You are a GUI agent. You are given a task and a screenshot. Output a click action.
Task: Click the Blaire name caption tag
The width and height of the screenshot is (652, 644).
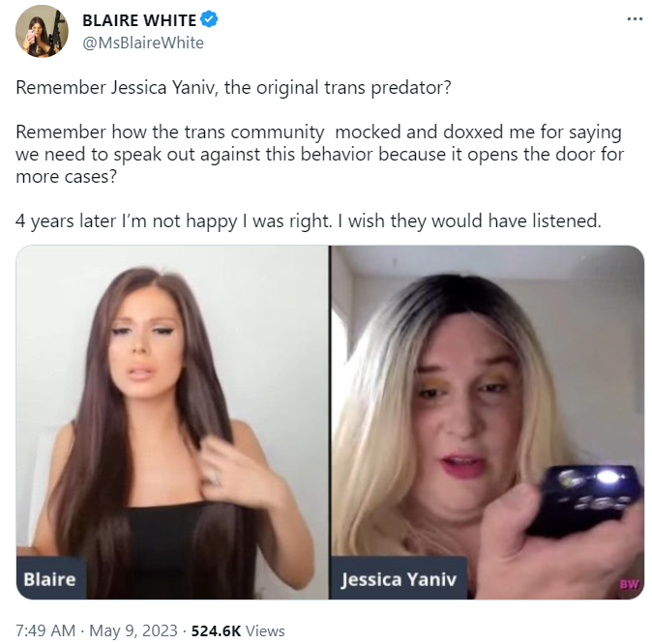coord(50,578)
